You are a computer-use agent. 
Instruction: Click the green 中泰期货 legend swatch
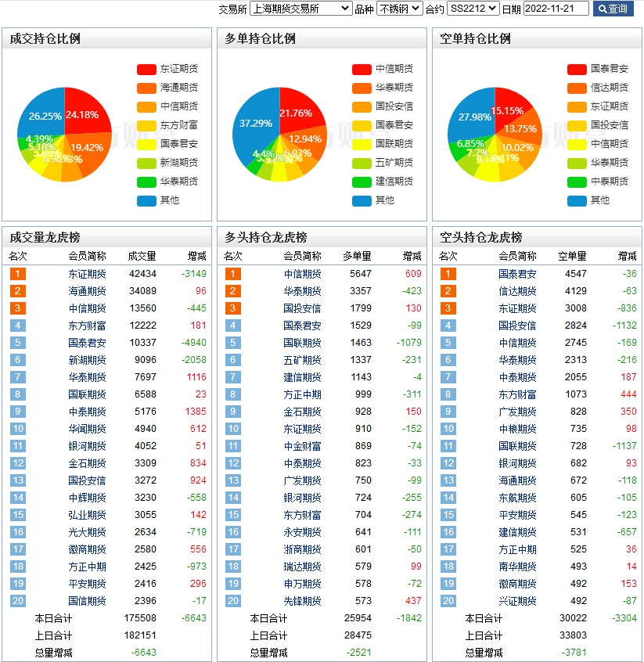(x=577, y=182)
